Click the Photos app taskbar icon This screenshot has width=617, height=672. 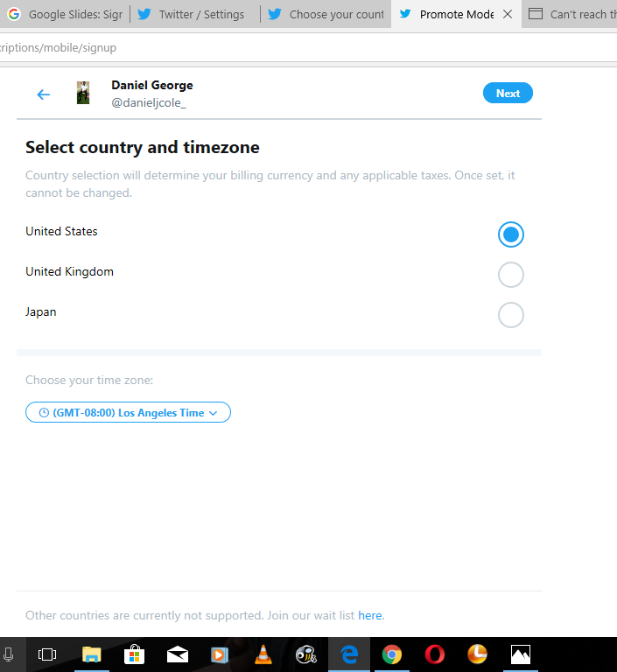pos(521,654)
